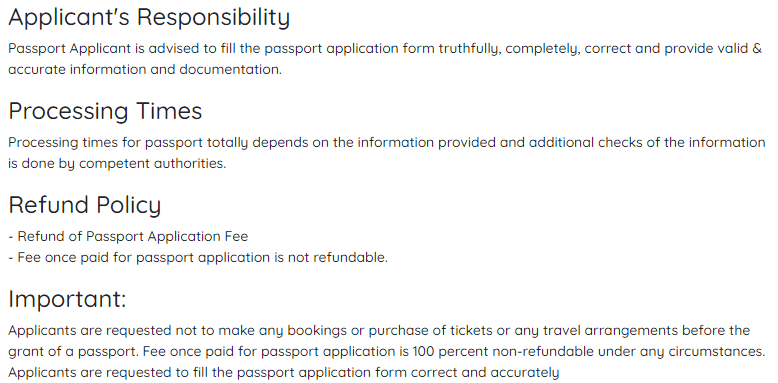778x383 pixels.
Task: Click the "Refund of Passport Application Fee" item
Action: point(128,236)
